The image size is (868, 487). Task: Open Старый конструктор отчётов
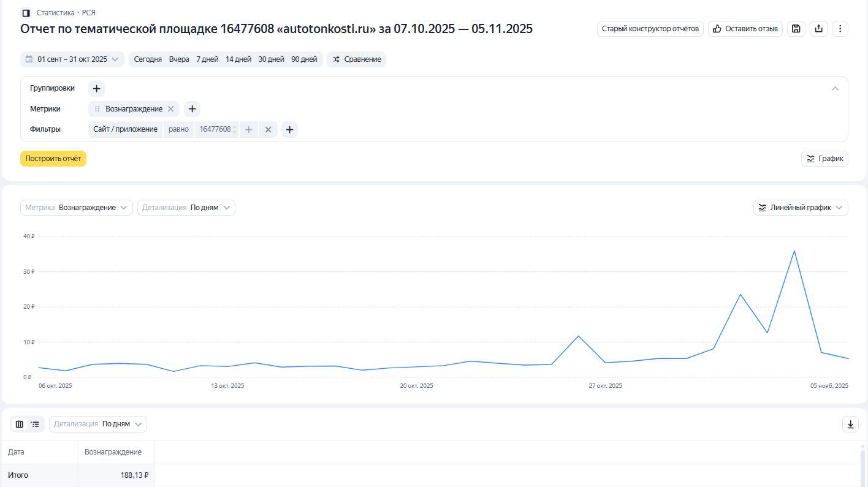[650, 29]
